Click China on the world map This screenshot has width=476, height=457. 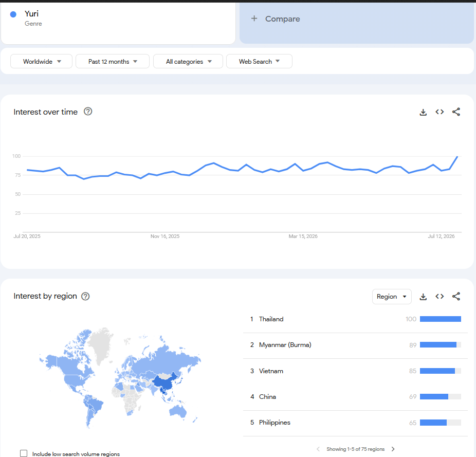coord(166,382)
